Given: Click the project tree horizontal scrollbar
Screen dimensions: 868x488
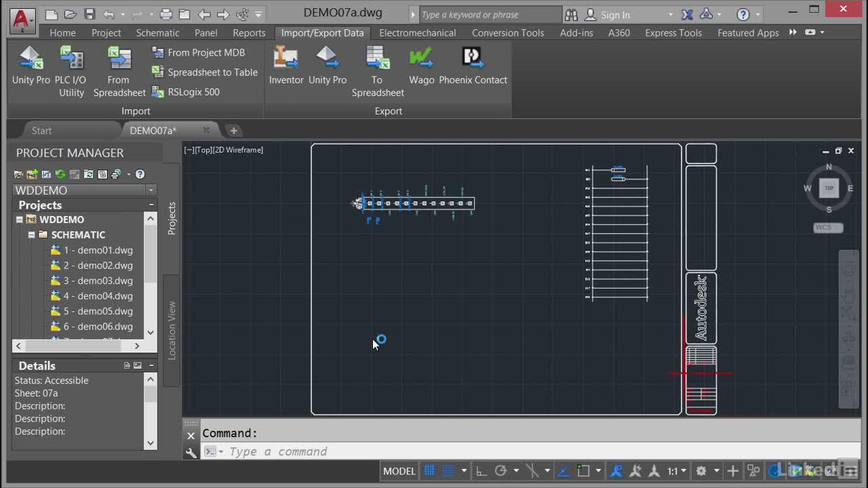Looking at the screenshot, I should [77, 346].
